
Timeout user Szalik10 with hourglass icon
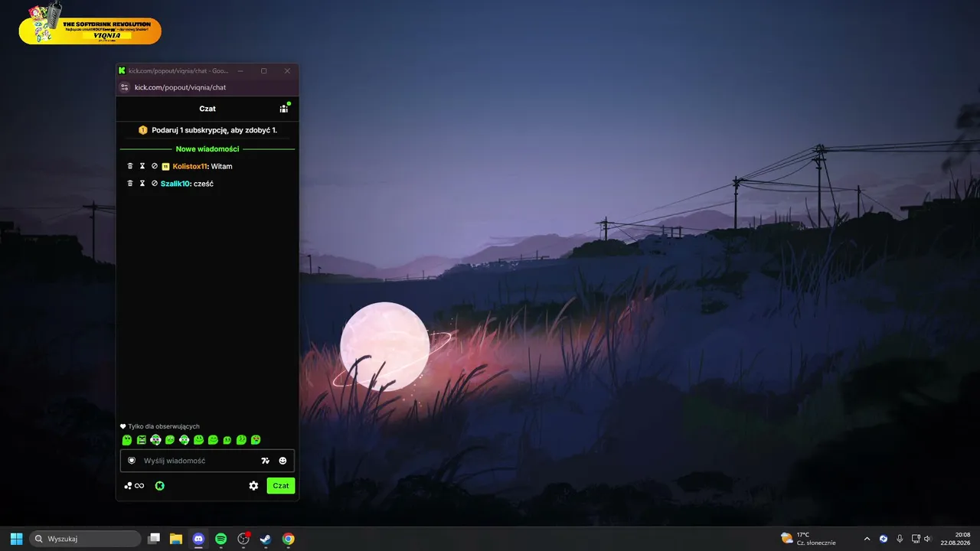click(142, 184)
